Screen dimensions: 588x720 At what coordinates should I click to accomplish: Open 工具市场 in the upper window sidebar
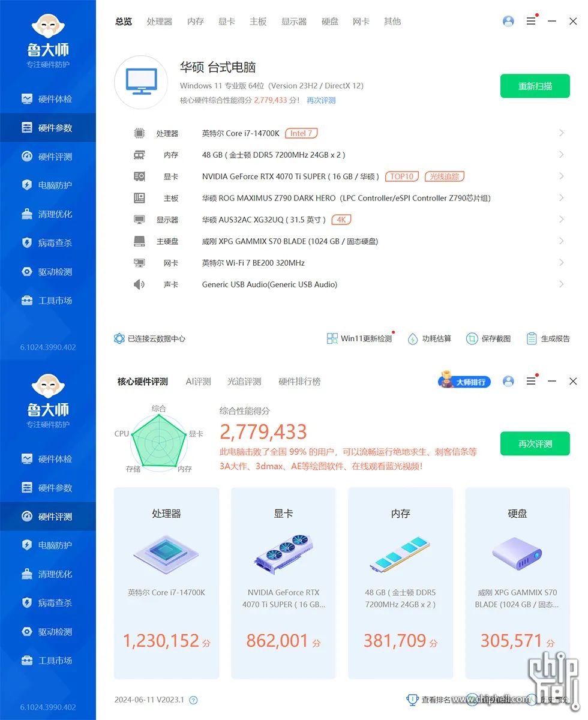click(48, 301)
